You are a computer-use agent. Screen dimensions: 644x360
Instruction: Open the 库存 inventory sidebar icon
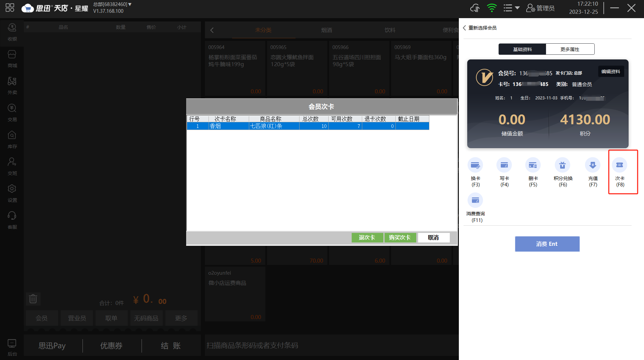[12, 140]
